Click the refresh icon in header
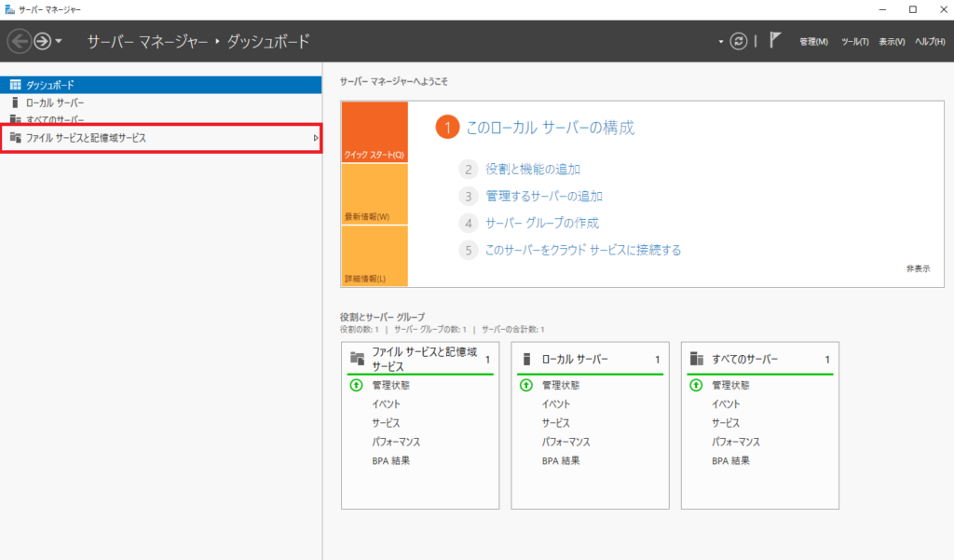954x560 pixels. (739, 41)
